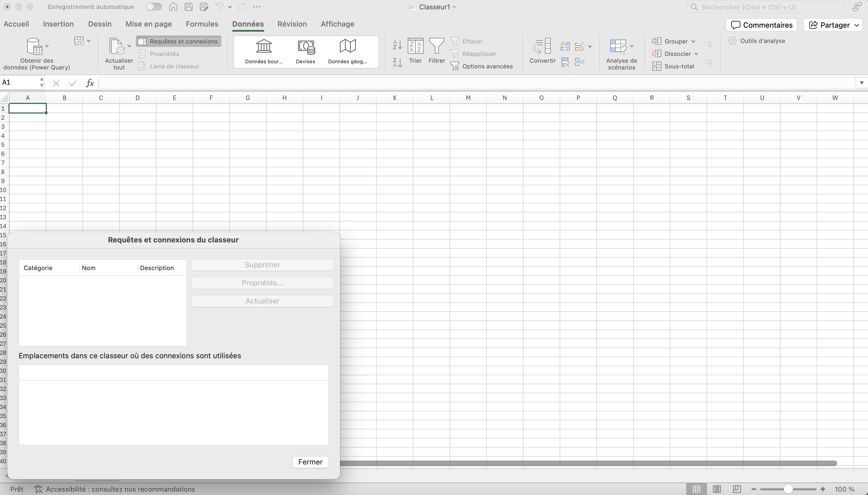
Task: Click Fermer to close the dialog
Action: 310,462
